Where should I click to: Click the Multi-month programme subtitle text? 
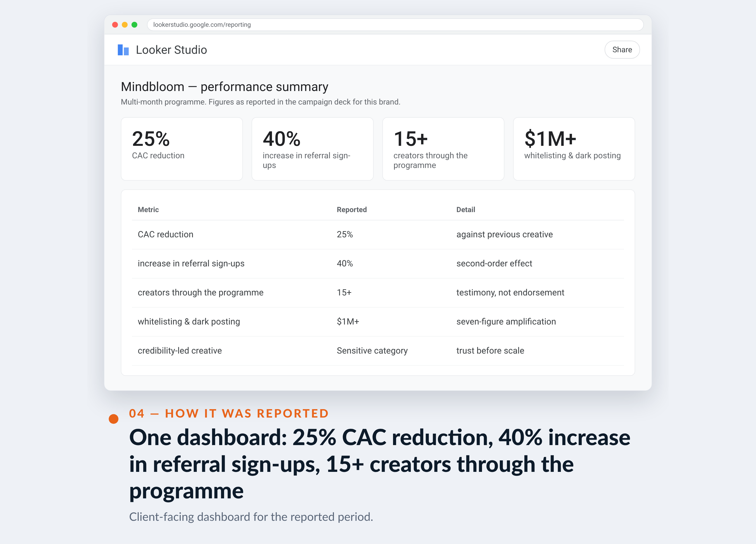click(x=260, y=102)
